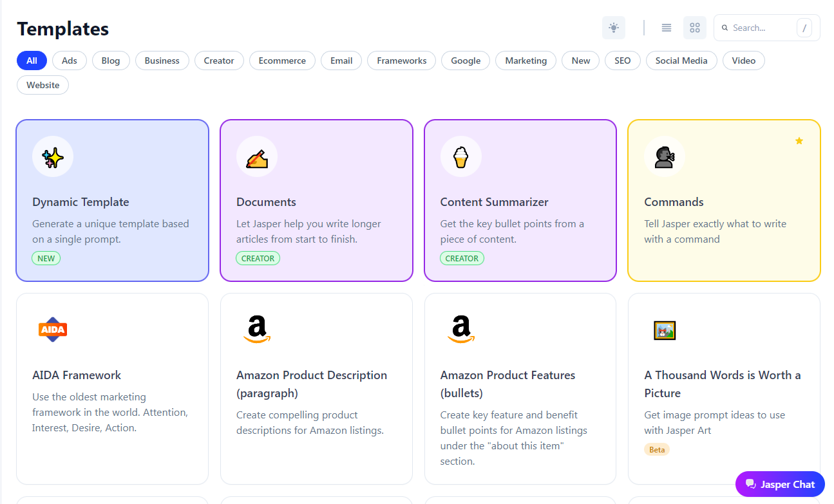Switch to grid view layout
The height and width of the screenshot is (504, 834).
pos(695,28)
